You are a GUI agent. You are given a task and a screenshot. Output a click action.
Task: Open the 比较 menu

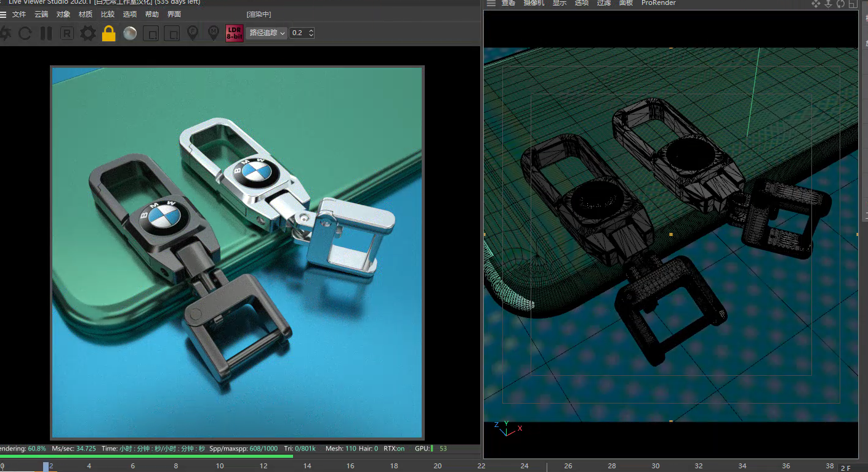[x=108, y=14]
